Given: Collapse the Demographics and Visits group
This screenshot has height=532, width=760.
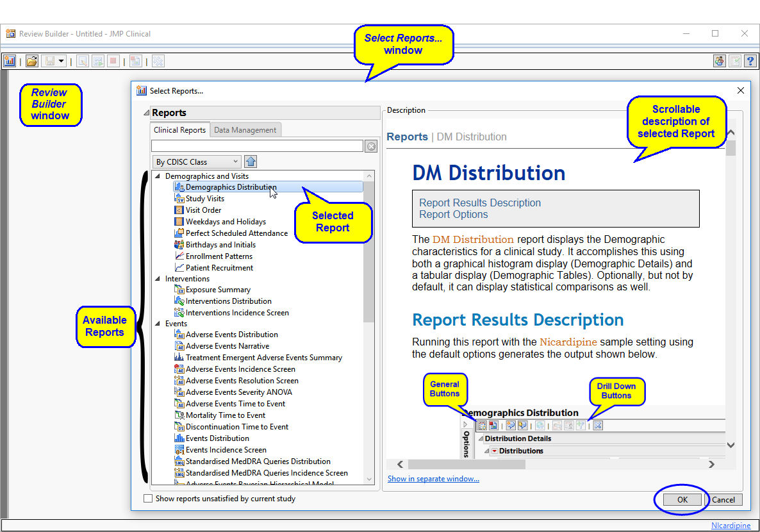Looking at the screenshot, I should click(158, 176).
